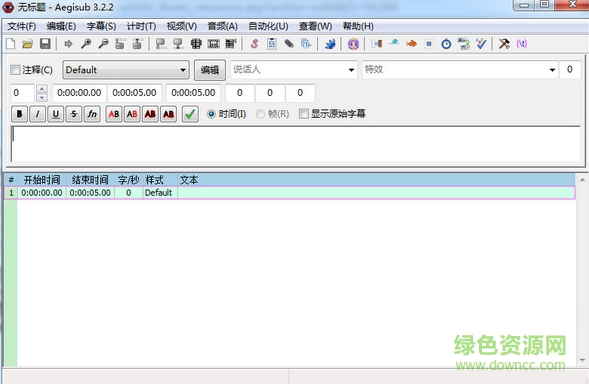589x384 pixels.
Task: Open Options hammer and wrench icon
Action: [x=504, y=44]
